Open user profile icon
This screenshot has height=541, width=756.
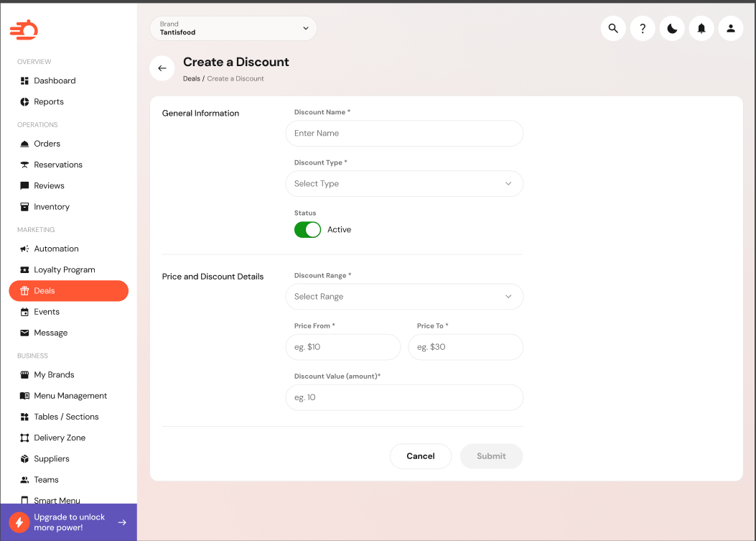730,29
